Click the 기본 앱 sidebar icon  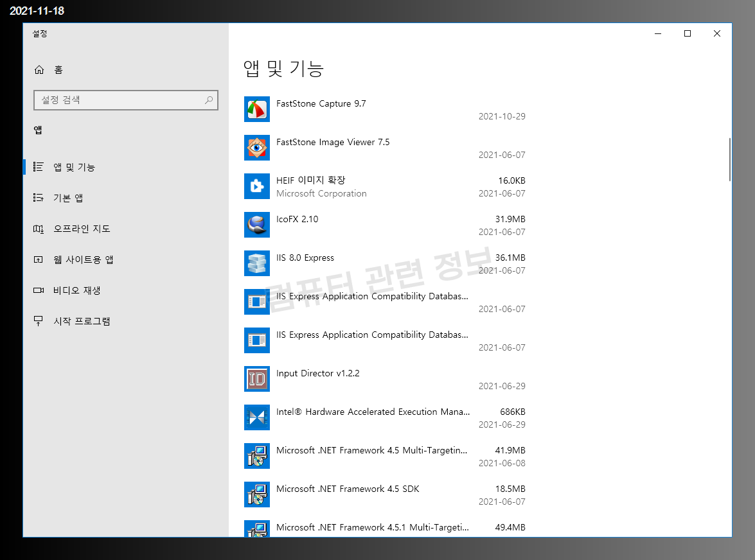pos(39,198)
